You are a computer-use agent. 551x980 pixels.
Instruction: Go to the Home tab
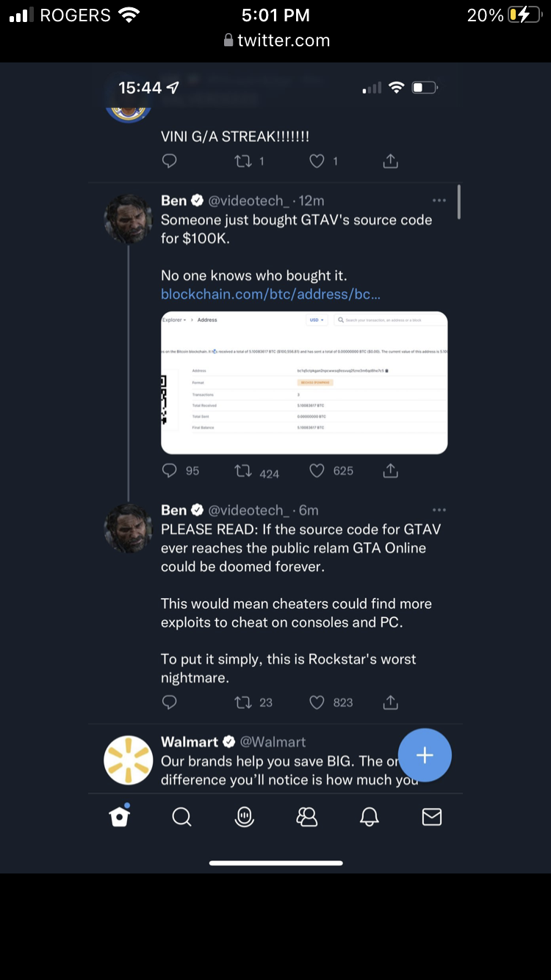(120, 817)
